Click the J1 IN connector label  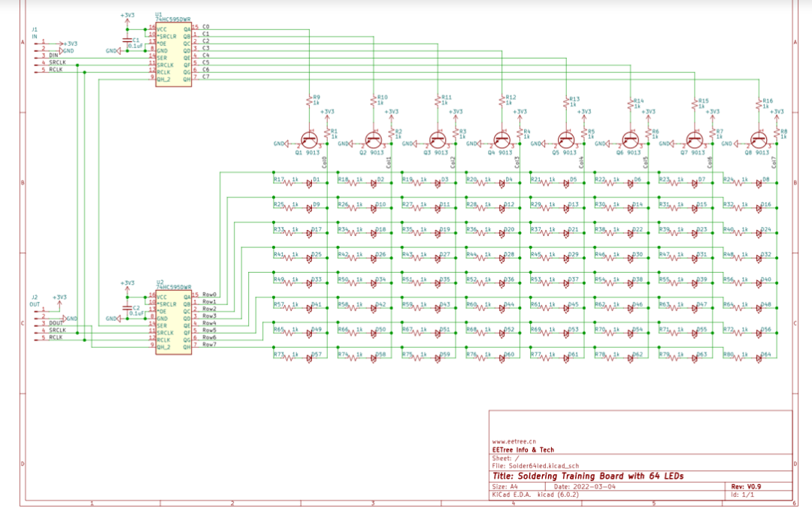34,32
